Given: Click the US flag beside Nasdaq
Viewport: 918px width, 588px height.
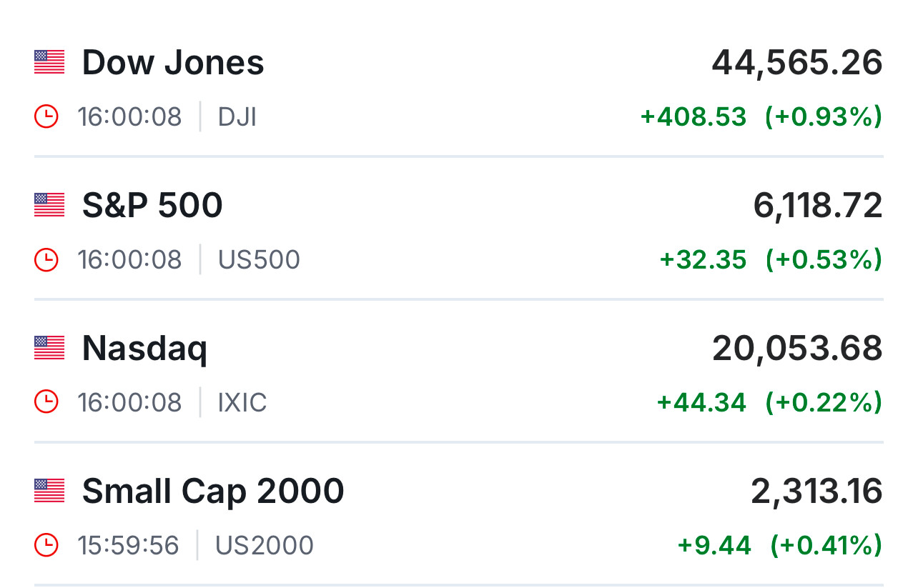Looking at the screenshot, I should (49, 348).
